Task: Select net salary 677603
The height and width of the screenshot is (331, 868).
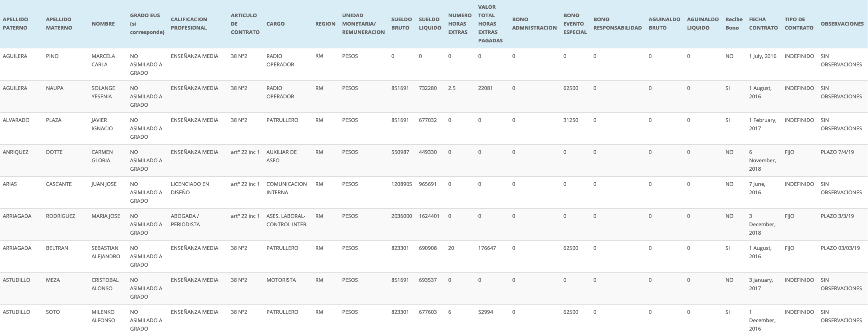Action: point(428,312)
